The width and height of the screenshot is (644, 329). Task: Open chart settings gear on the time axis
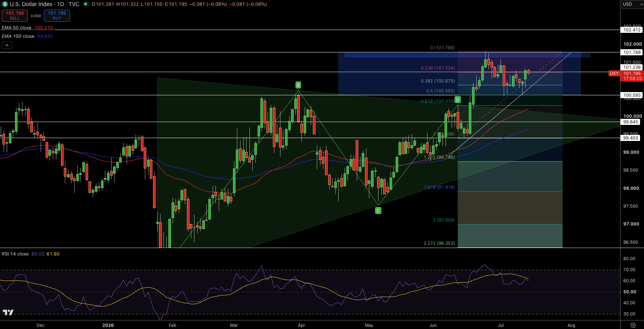633,325
